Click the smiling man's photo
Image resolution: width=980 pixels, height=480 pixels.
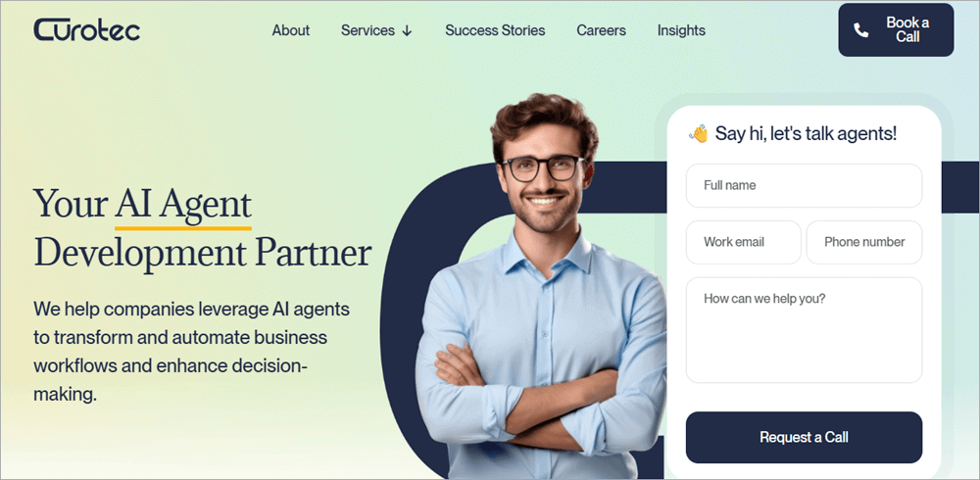[x=543, y=287]
